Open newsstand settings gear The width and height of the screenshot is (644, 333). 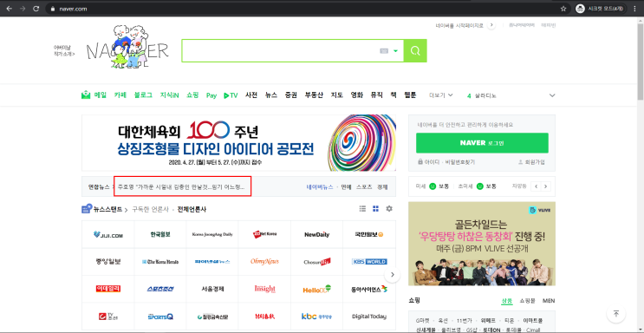point(389,209)
